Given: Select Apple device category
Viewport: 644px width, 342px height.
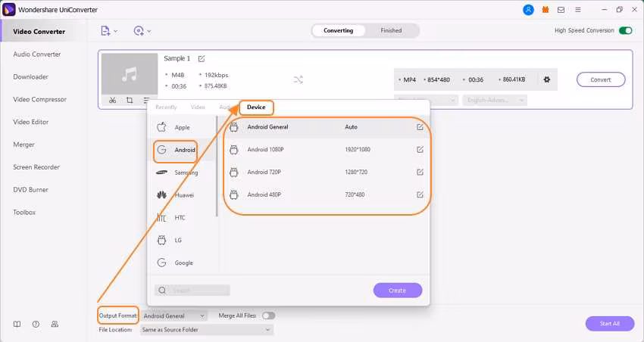Looking at the screenshot, I should pos(181,128).
